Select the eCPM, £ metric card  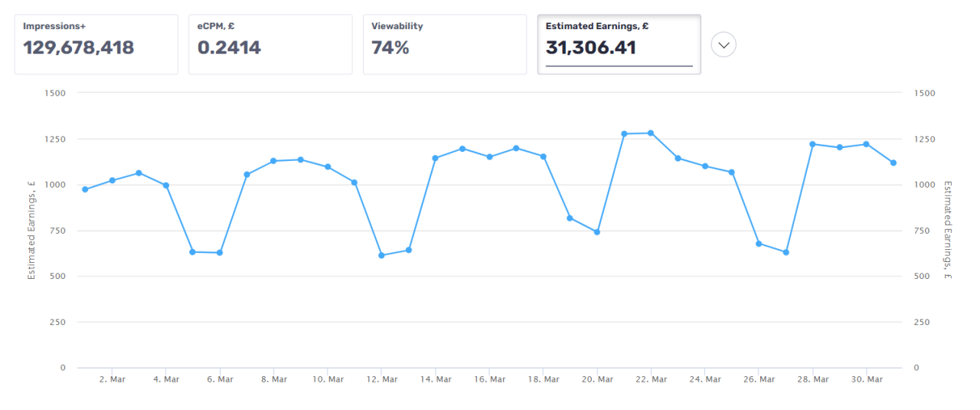270,44
